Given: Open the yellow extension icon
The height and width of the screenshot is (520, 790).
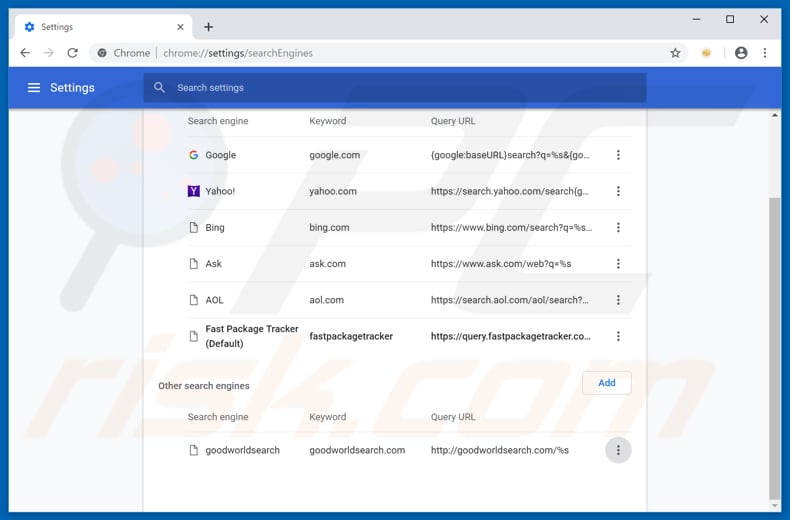Looking at the screenshot, I should coord(706,53).
